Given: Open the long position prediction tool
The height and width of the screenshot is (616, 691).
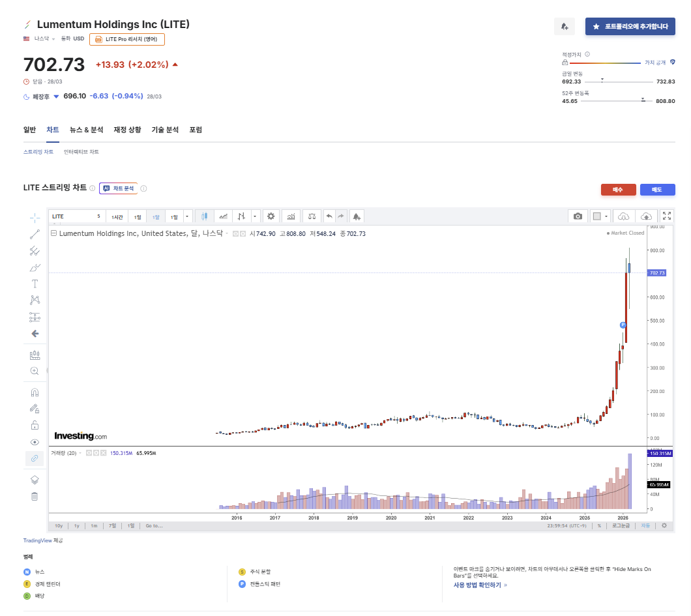Looking at the screenshot, I should coord(35,317).
